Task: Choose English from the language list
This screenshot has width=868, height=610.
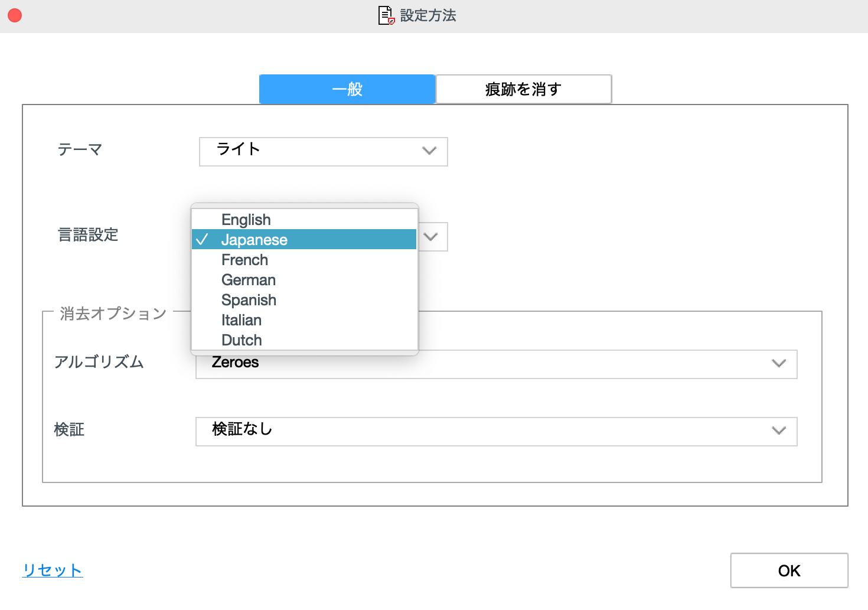Action: 305,220
